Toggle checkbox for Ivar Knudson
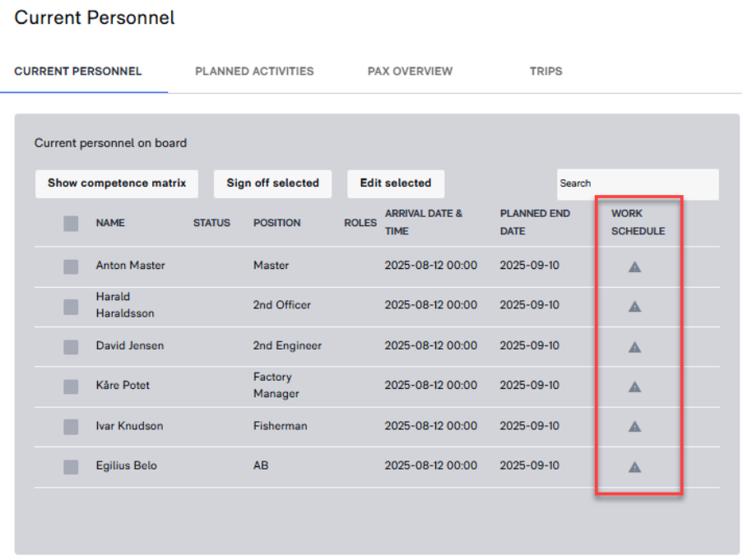This screenshot has height=560, width=743. (71, 427)
